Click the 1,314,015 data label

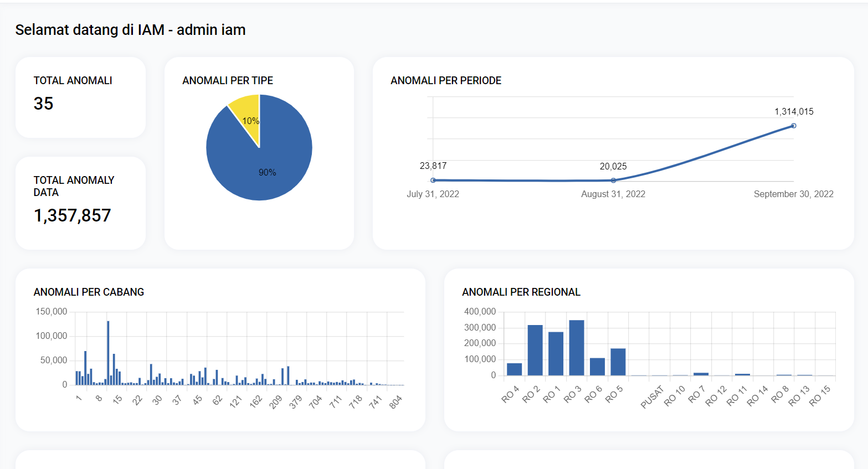pos(794,111)
